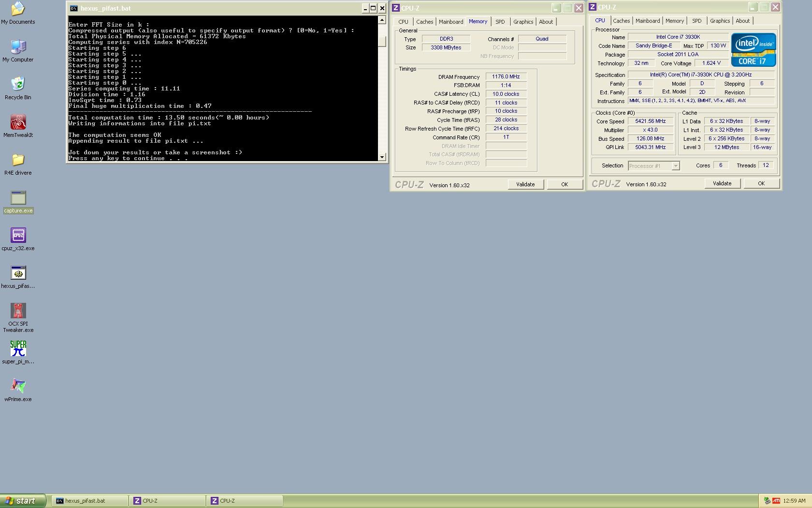Open Mainboard tab in right CPU-Z window
The height and width of the screenshot is (508, 812).
pos(648,21)
